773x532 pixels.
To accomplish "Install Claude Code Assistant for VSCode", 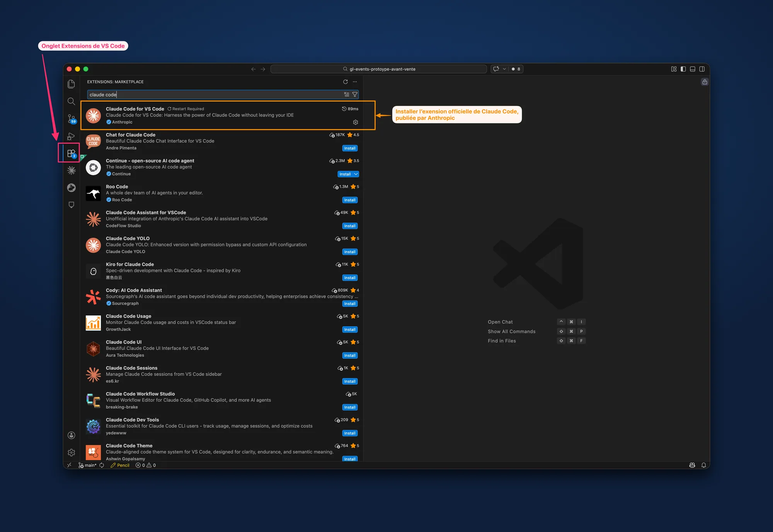I will (350, 226).
